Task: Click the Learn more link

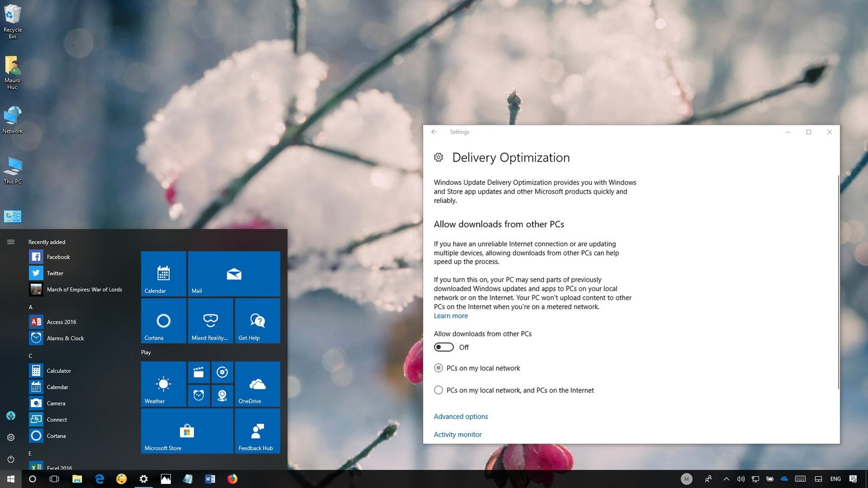Action: 450,316
